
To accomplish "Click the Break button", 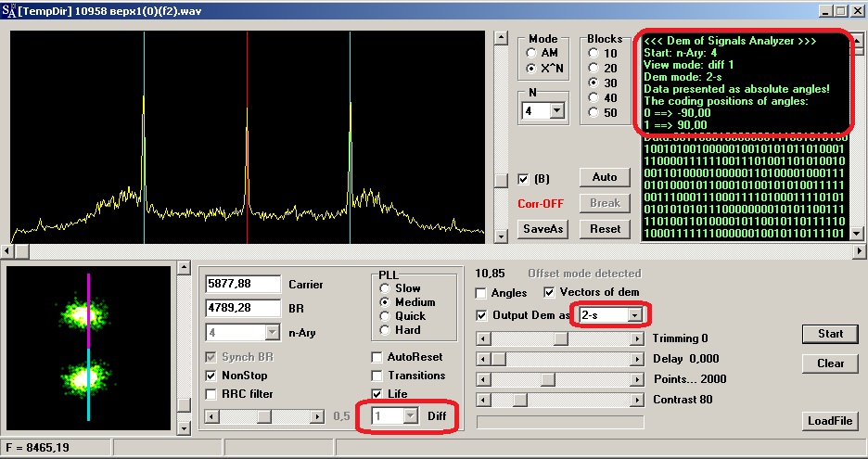I will 605,203.
